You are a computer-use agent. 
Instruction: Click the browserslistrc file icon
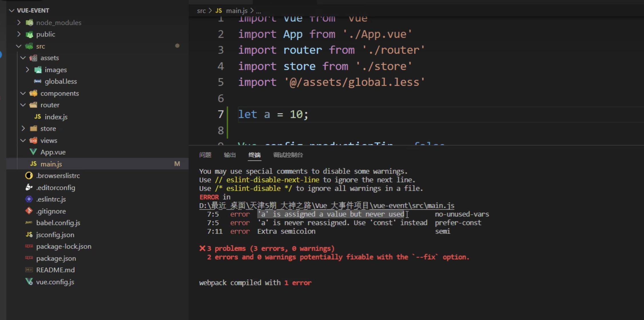pyautogui.click(x=29, y=175)
